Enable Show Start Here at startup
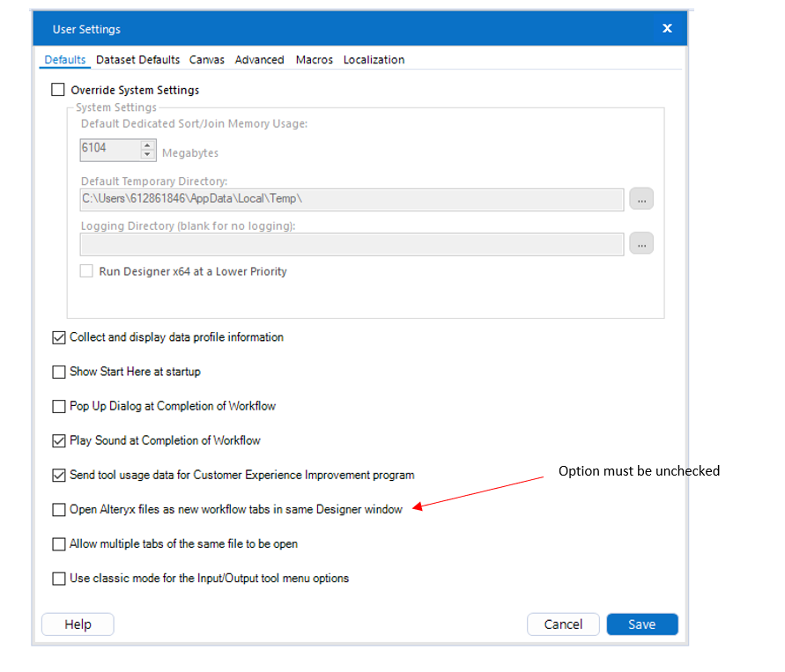The width and height of the screenshot is (785, 672). [x=59, y=372]
